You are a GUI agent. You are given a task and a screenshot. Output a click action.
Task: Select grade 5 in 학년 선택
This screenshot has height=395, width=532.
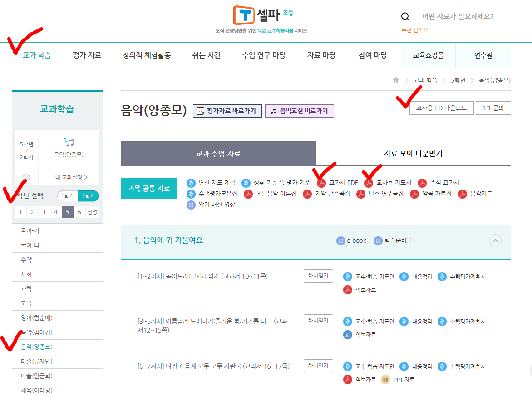click(x=68, y=212)
